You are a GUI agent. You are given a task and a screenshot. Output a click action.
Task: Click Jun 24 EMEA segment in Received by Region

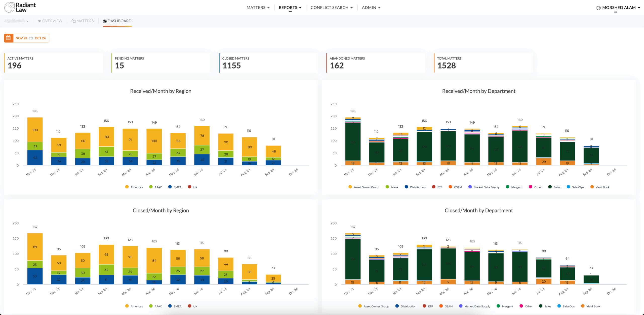[x=202, y=160]
